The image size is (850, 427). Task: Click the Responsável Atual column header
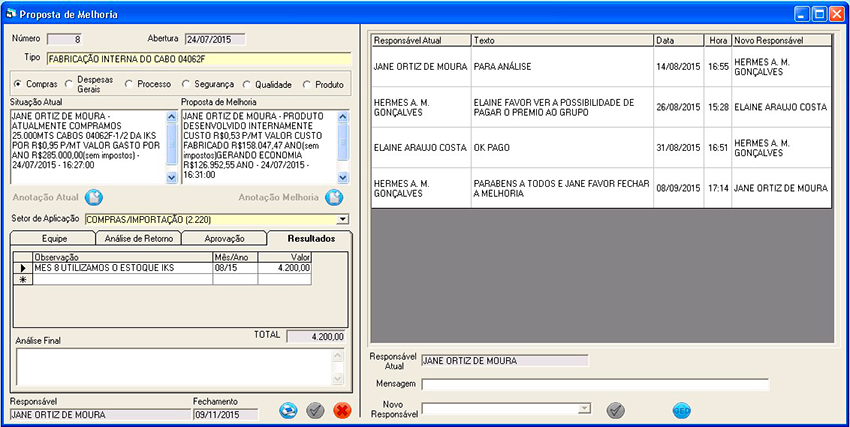(421, 41)
